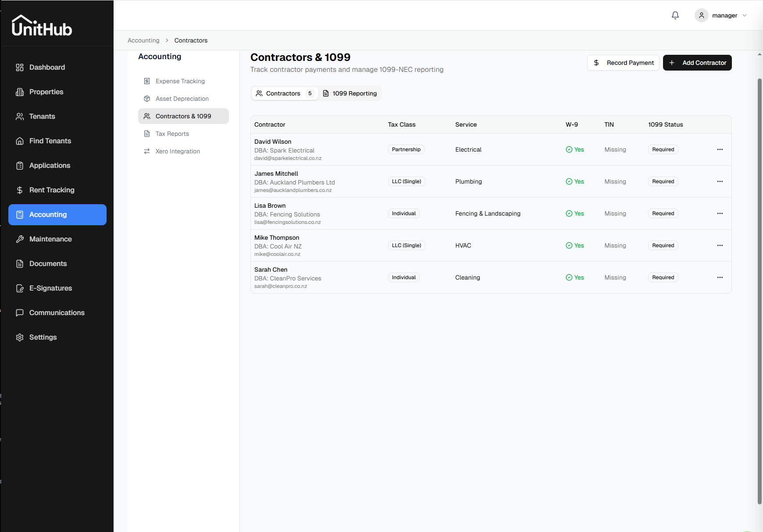Image resolution: width=763 pixels, height=532 pixels.
Task: Click the Expense Tracking receipt icon
Action: pyautogui.click(x=147, y=81)
